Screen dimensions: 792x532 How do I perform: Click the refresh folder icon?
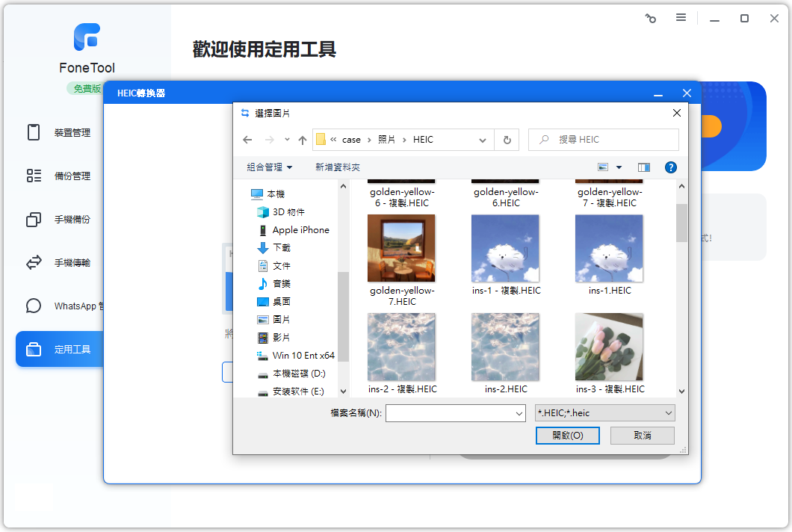[507, 140]
